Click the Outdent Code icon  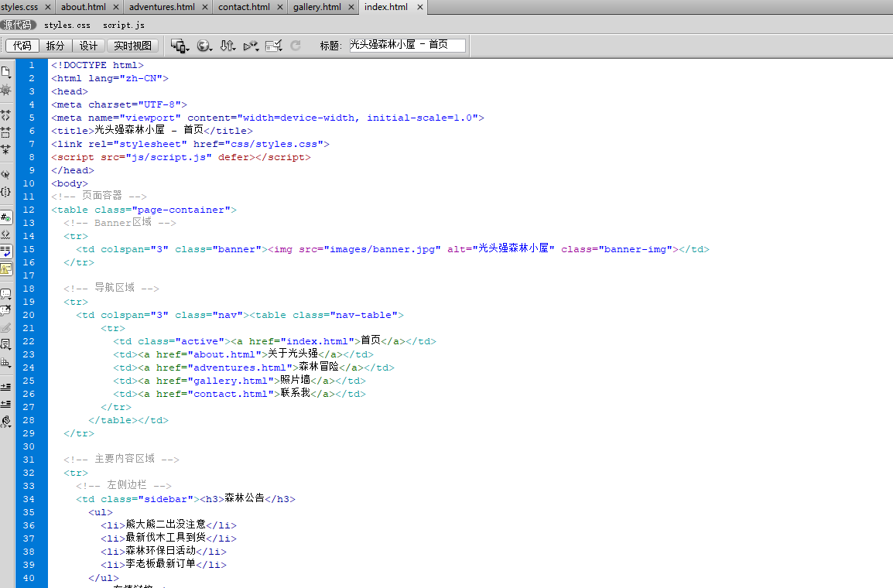[5, 404]
